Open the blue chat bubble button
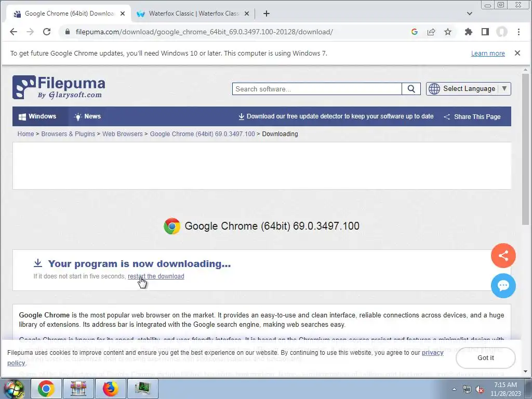Screen dimensions: 532x399 [x=503, y=286]
